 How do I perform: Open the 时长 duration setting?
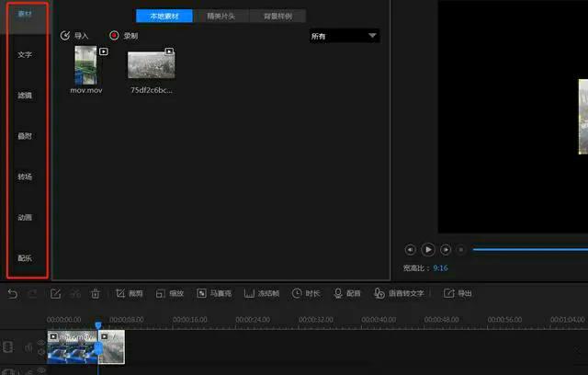tap(306, 293)
